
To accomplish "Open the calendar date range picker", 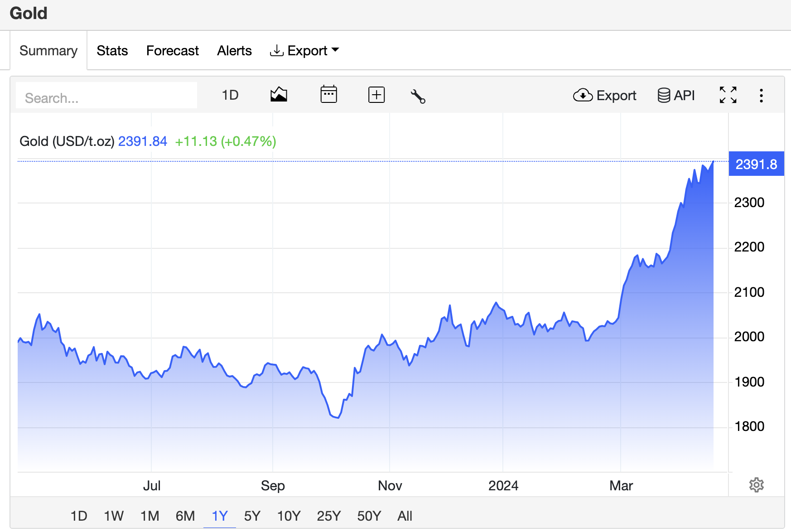I will coord(328,94).
